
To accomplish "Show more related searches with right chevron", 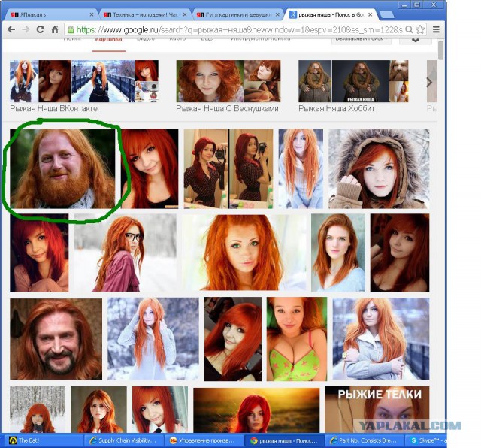I will coord(429,82).
